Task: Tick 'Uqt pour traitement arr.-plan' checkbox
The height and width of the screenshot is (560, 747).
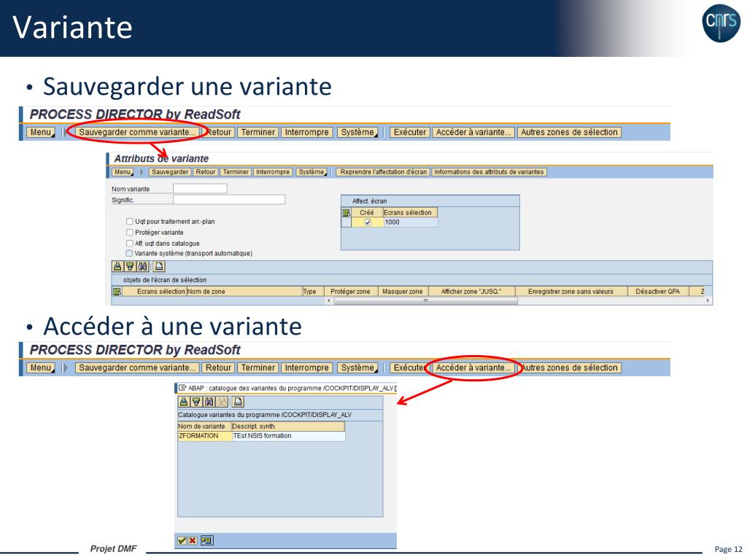Action: (x=130, y=222)
